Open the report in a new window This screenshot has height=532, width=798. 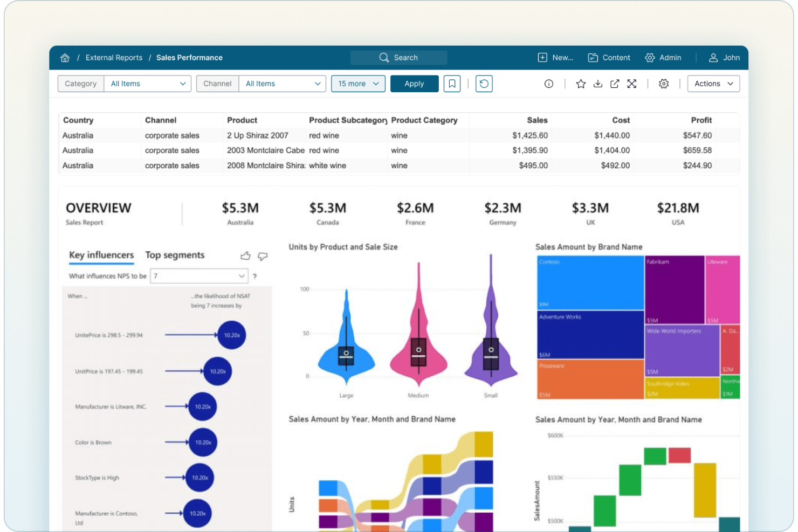(615, 84)
